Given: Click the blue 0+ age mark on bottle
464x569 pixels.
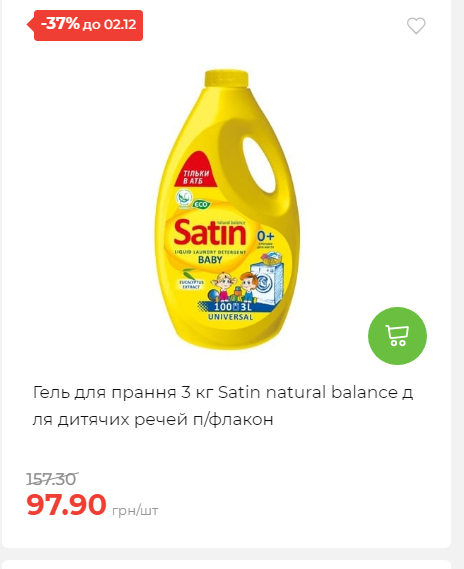Looking at the screenshot, I should coord(266,236).
